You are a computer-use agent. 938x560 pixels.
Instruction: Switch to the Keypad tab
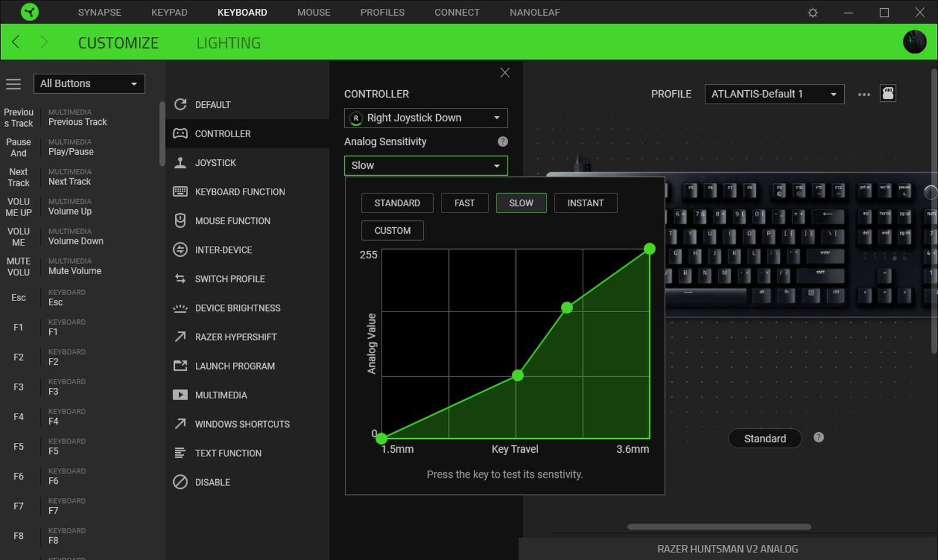click(169, 12)
